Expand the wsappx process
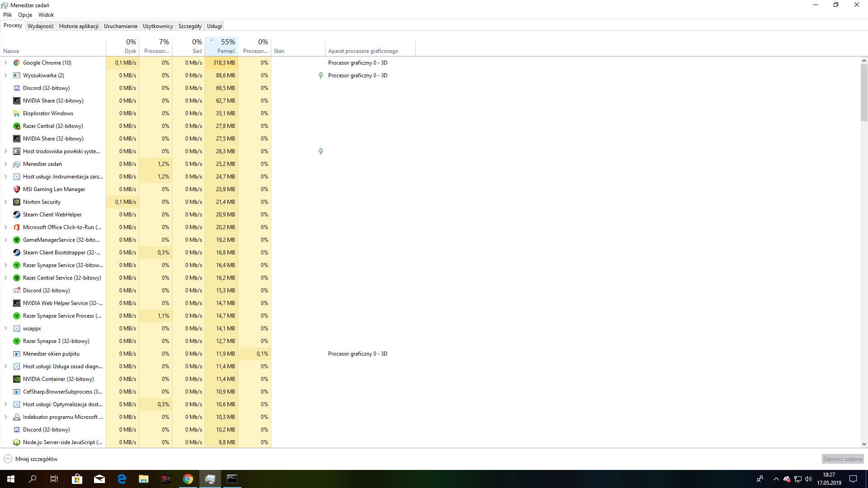Screen dimensions: 868x488 point(5,328)
